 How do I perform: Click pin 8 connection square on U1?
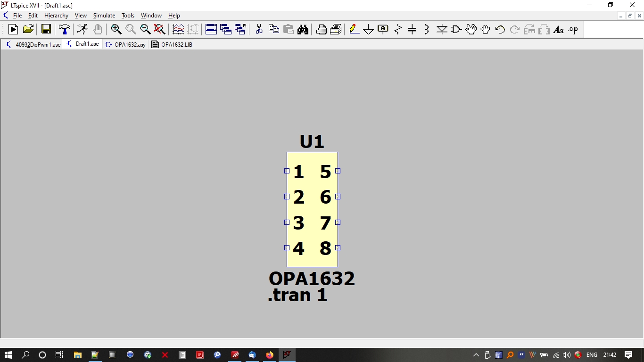[x=338, y=247]
